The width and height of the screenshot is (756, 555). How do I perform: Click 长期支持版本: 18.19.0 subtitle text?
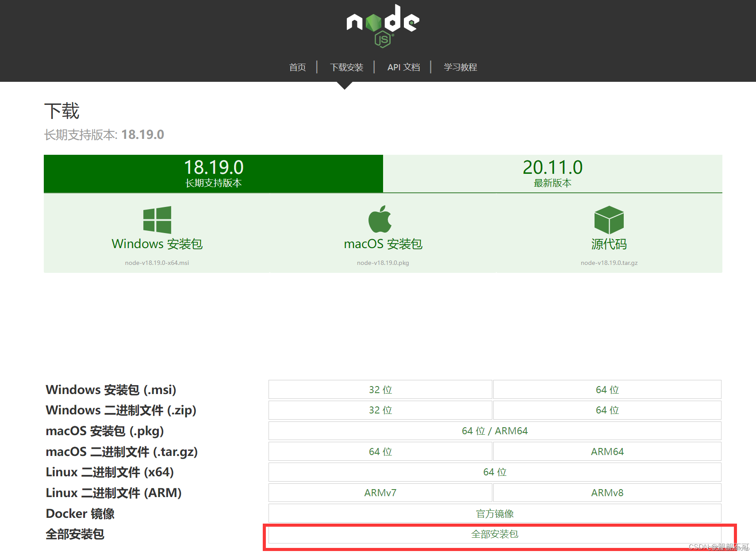coord(104,134)
